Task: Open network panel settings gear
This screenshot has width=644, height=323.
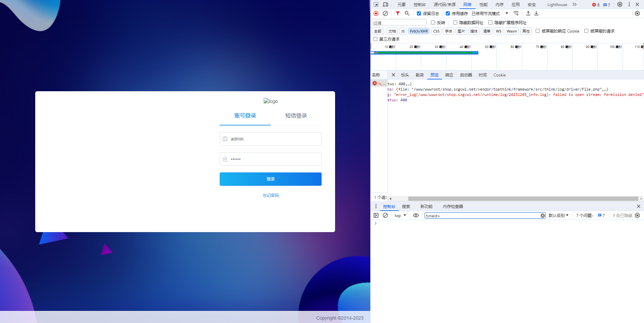Action: pos(637,13)
